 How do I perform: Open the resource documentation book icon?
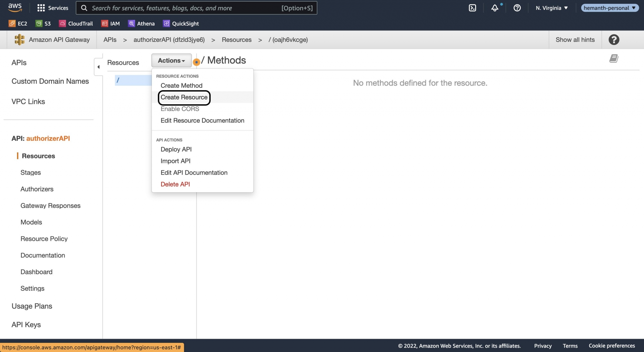pyautogui.click(x=613, y=58)
